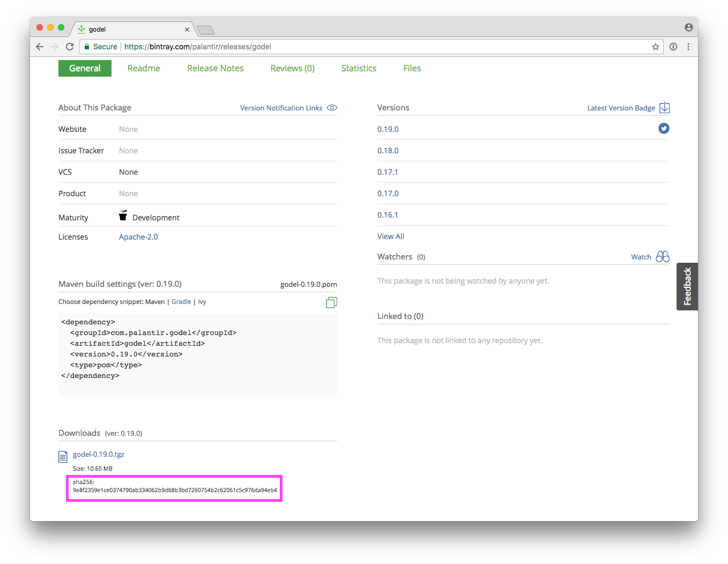Select the godel browser tab
This screenshot has height=564, width=728.
(133, 29)
